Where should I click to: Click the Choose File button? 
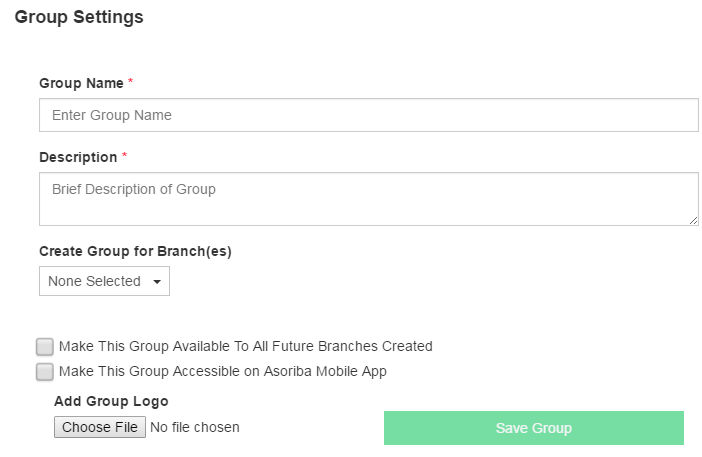pos(100,427)
